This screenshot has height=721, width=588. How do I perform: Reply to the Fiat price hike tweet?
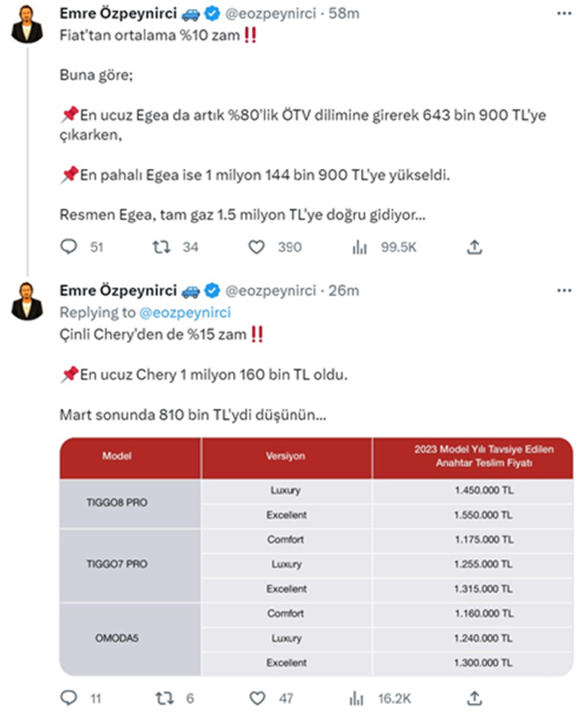[x=71, y=247]
